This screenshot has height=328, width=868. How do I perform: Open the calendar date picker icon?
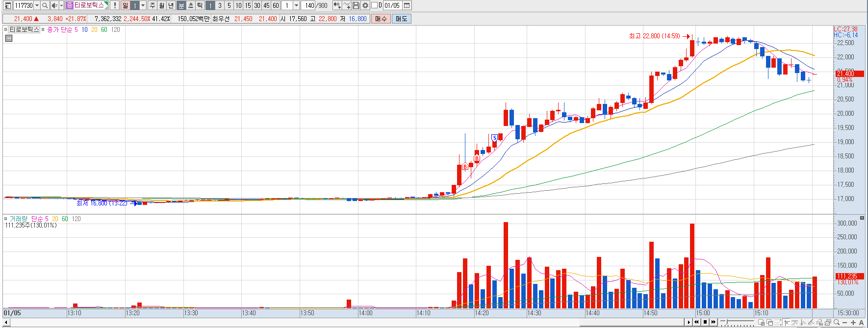pyautogui.click(x=407, y=5)
